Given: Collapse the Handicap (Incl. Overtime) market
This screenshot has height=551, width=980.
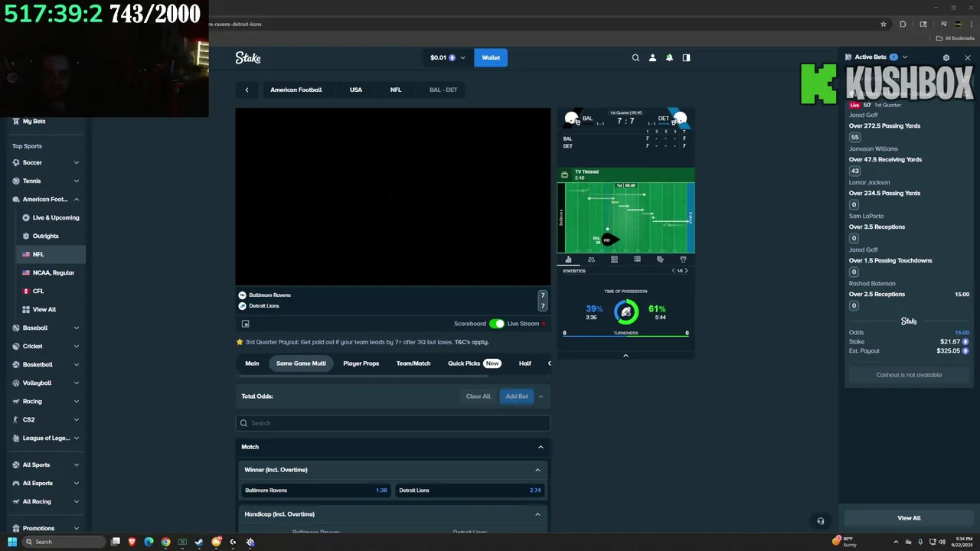Looking at the screenshot, I should click(x=537, y=514).
